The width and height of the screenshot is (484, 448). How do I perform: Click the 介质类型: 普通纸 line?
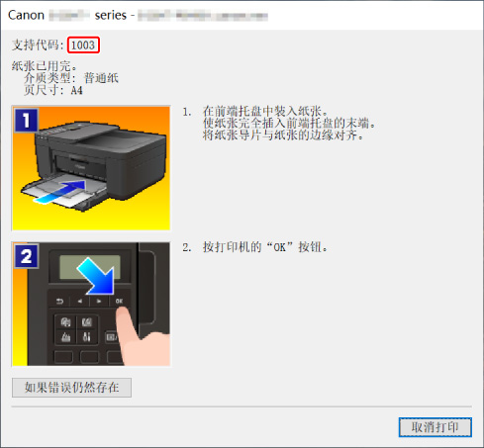click(x=71, y=78)
